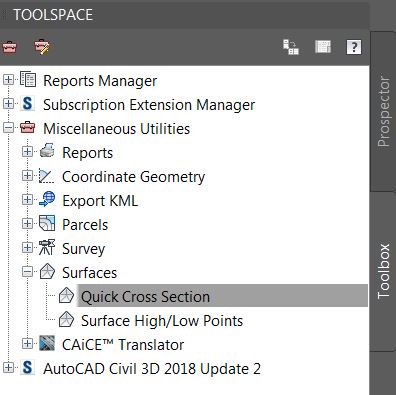Click the Reports Manager document icon
Screen dimensions: 396x395
28,80
